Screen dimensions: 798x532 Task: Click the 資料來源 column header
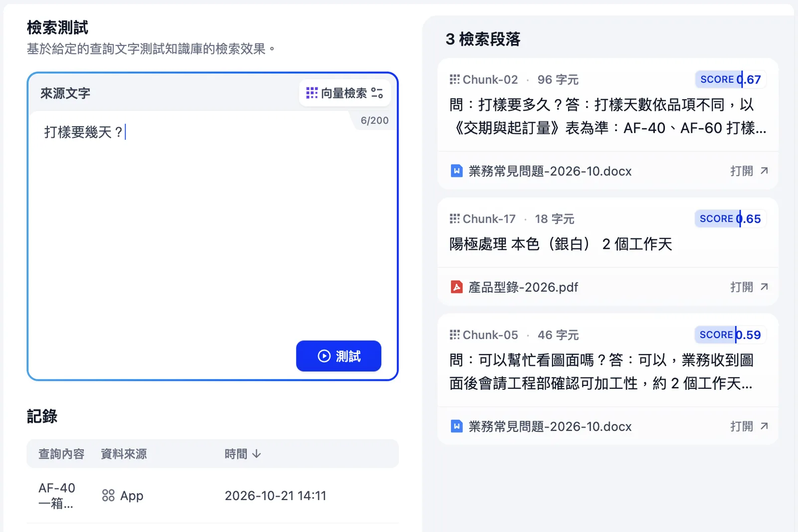click(124, 454)
